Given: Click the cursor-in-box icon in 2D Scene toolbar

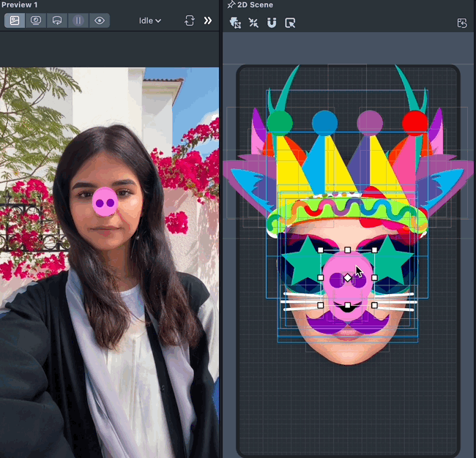Looking at the screenshot, I should [290, 23].
